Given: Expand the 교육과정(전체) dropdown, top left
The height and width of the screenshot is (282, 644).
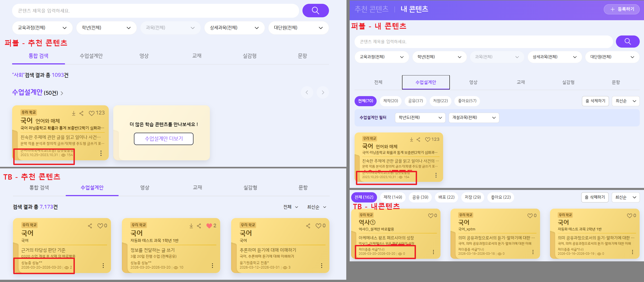Looking at the screenshot, I should (42, 28).
